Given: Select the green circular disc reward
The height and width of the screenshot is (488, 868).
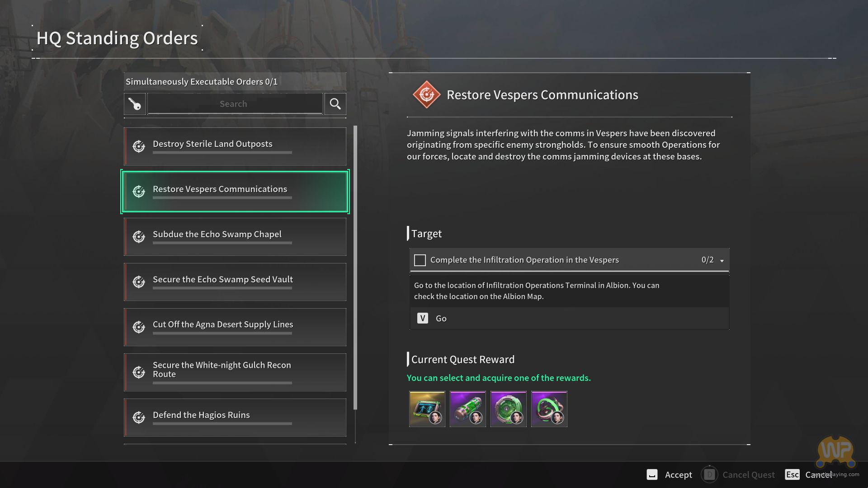Looking at the screenshot, I should click(x=508, y=409).
